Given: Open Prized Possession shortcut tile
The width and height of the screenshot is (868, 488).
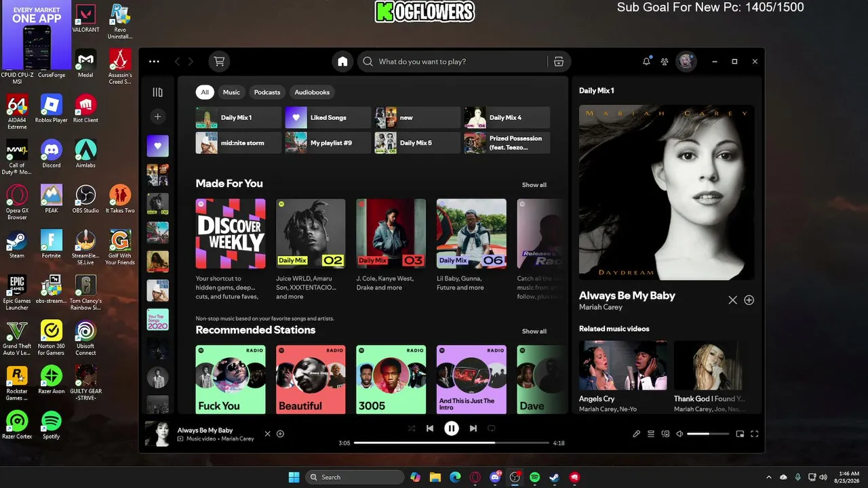Looking at the screenshot, I should point(507,143).
